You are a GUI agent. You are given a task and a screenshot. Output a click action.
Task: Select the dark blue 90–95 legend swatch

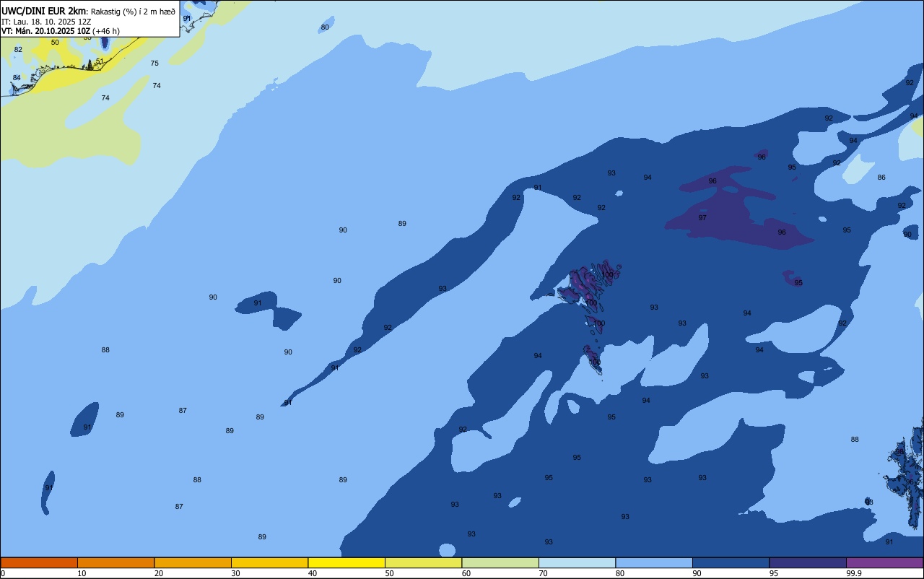coord(731,562)
